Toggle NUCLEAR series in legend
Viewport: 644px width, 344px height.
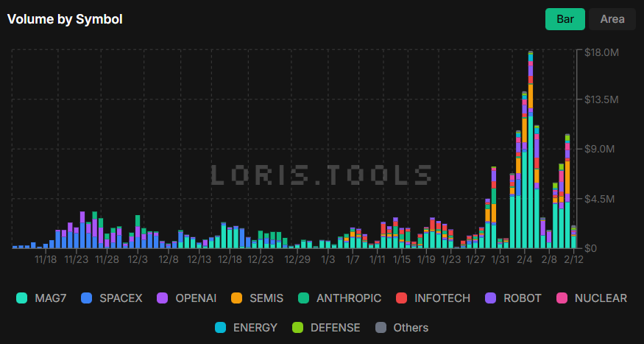pos(592,298)
